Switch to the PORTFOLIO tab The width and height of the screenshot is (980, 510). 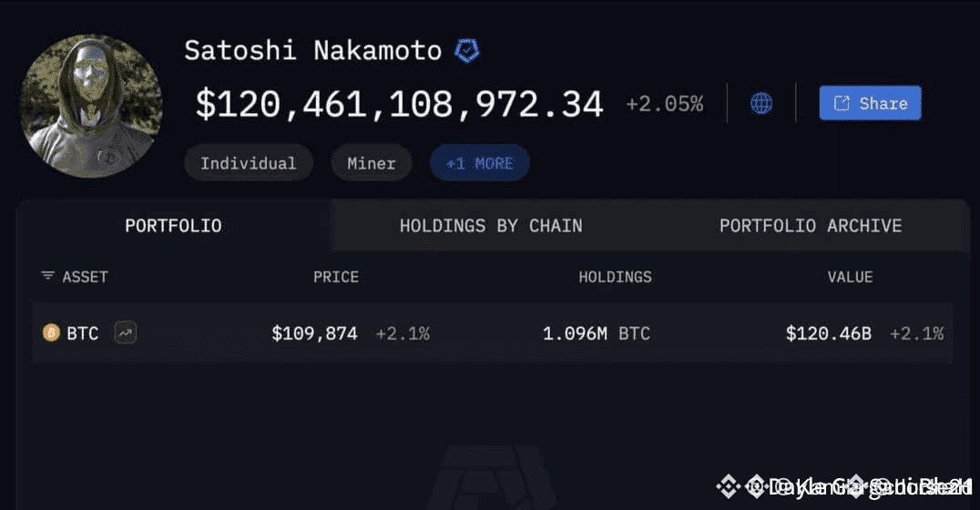(173, 226)
